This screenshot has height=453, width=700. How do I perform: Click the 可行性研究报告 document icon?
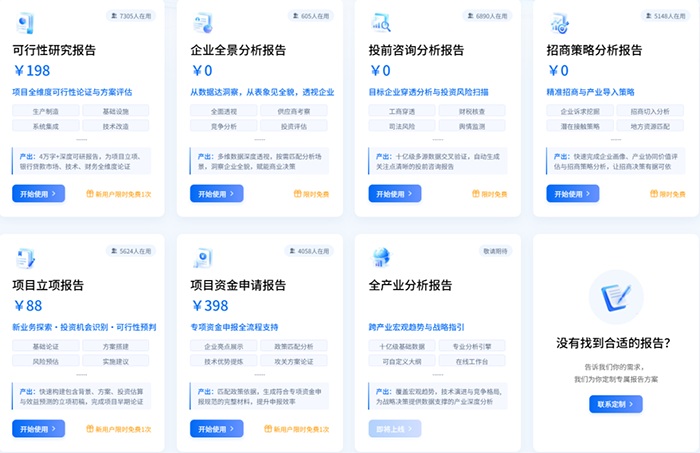[x=25, y=23]
